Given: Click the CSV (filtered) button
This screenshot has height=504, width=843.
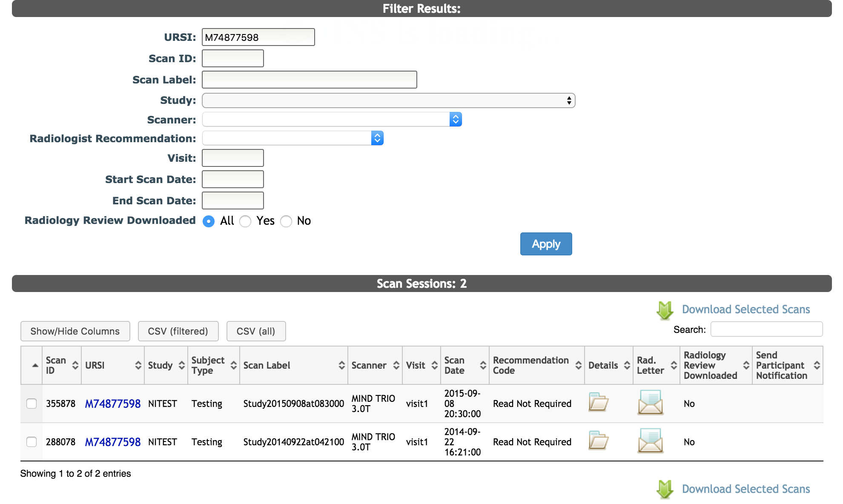Looking at the screenshot, I should (178, 331).
